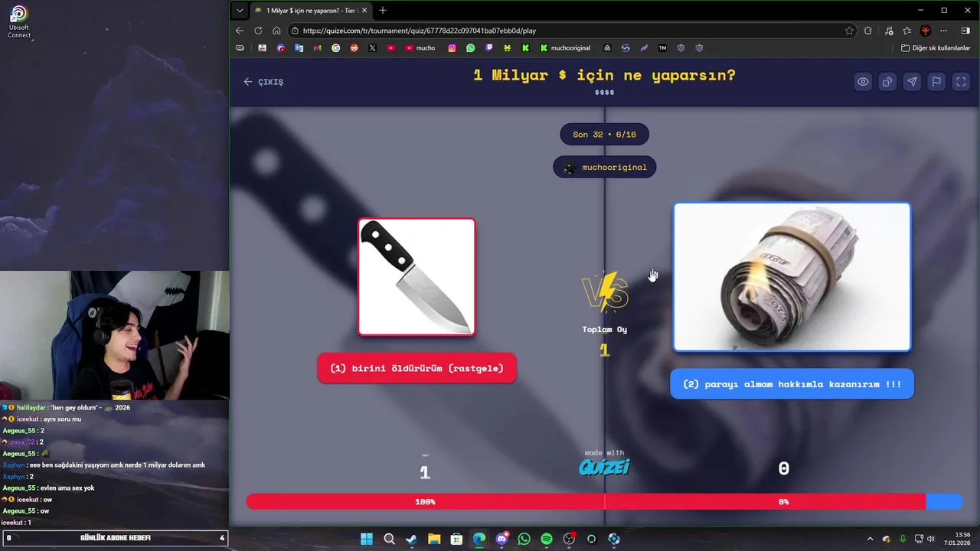Share the quiz with the paper-plane icon
980x551 pixels.
pyautogui.click(x=912, y=82)
